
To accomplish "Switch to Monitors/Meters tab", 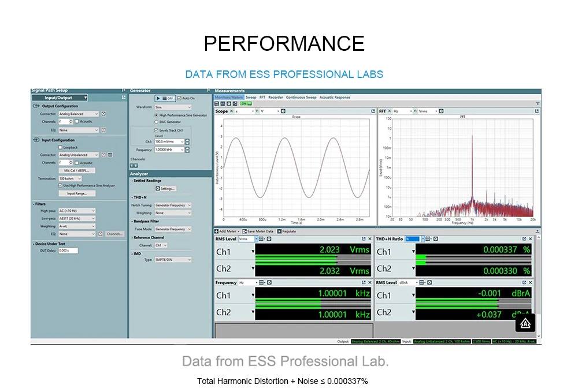I will click(x=228, y=97).
